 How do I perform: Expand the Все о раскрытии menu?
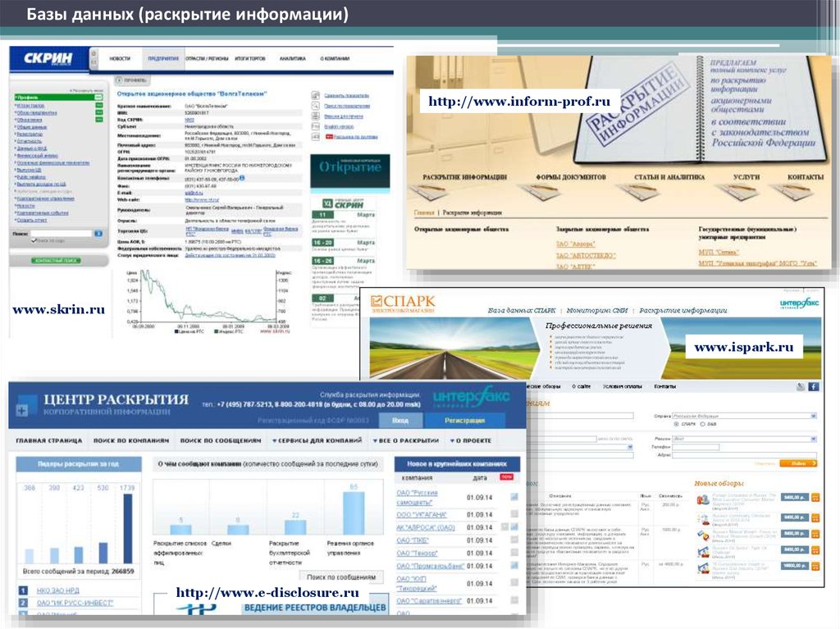click(x=405, y=440)
